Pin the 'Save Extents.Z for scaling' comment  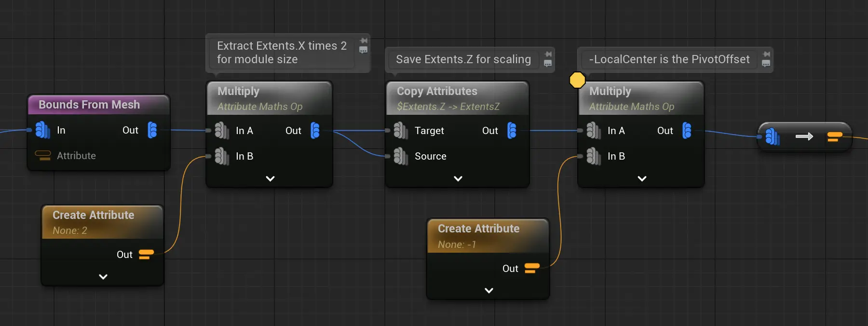pos(548,54)
